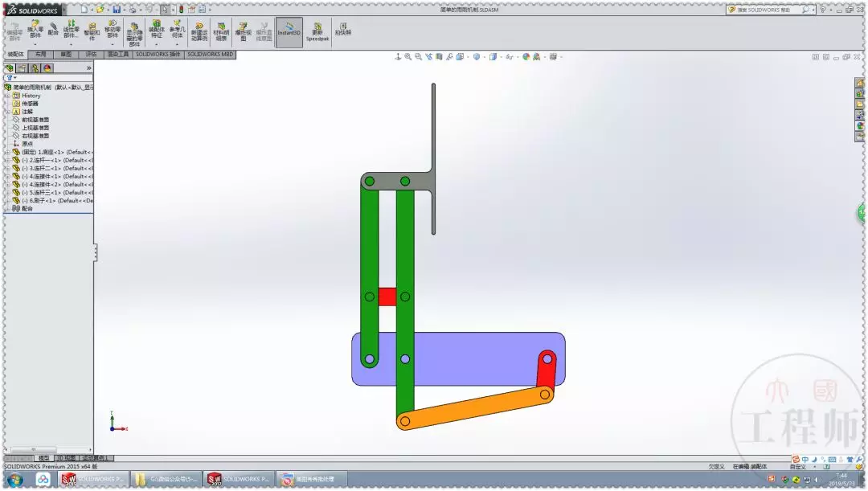Switch to SOLIDWORKS 2017 taskbar window

[239, 480]
